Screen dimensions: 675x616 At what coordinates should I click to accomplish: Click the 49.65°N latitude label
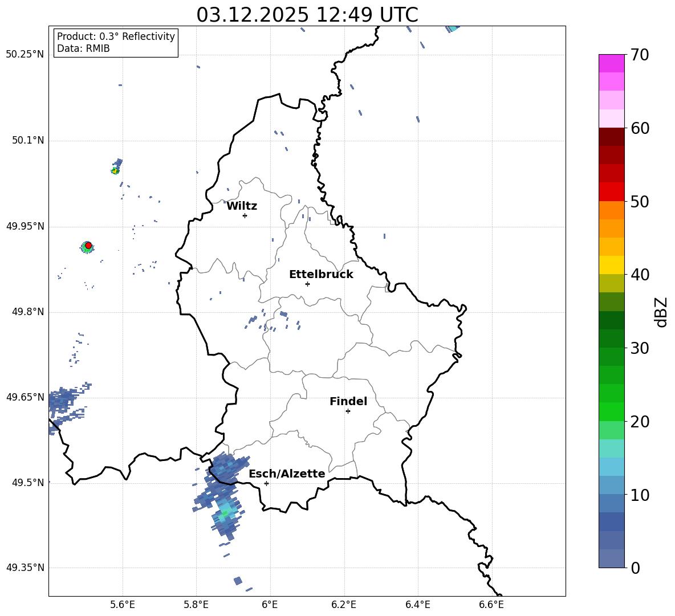(x=25, y=397)
